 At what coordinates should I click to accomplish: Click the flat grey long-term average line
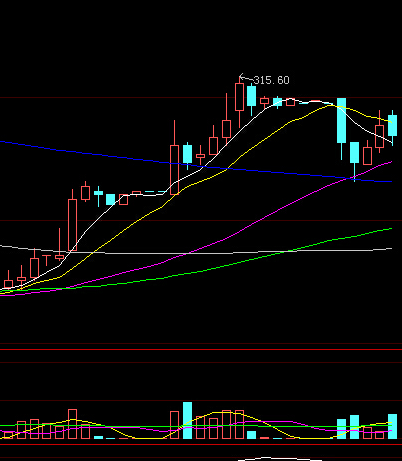196,253
